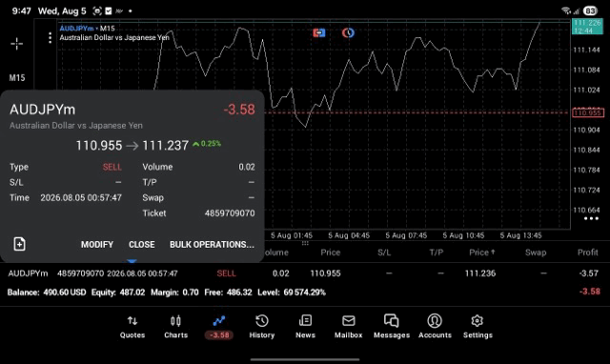Tap the 110.955 red price level label
The image size is (610, 364).
click(x=588, y=112)
